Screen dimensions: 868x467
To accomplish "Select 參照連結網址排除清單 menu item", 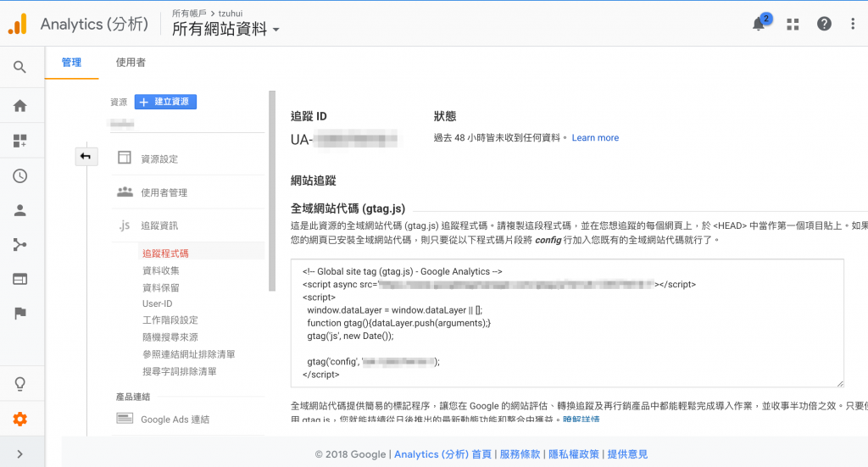I will (189, 354).
